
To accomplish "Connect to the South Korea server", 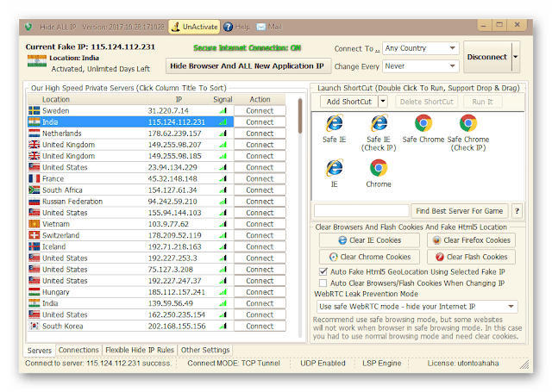I will point(260,326).
